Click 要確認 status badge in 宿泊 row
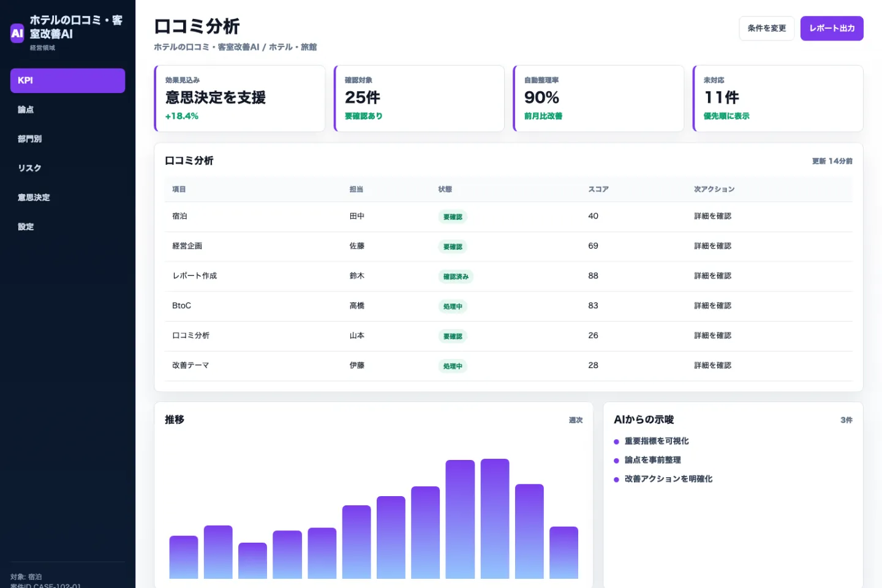882x588 pixels. 453,217
